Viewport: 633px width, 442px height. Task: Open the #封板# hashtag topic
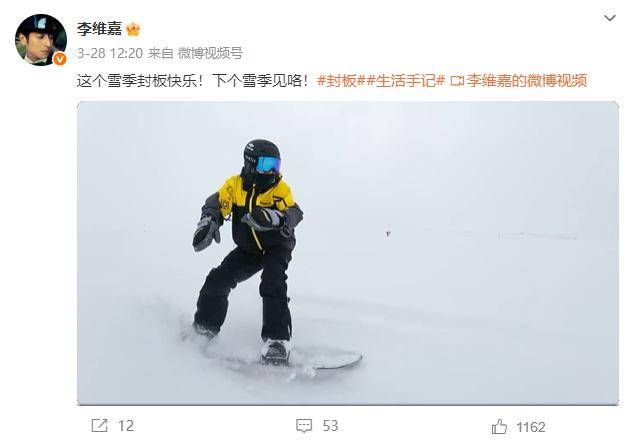[x=337, y=81]
